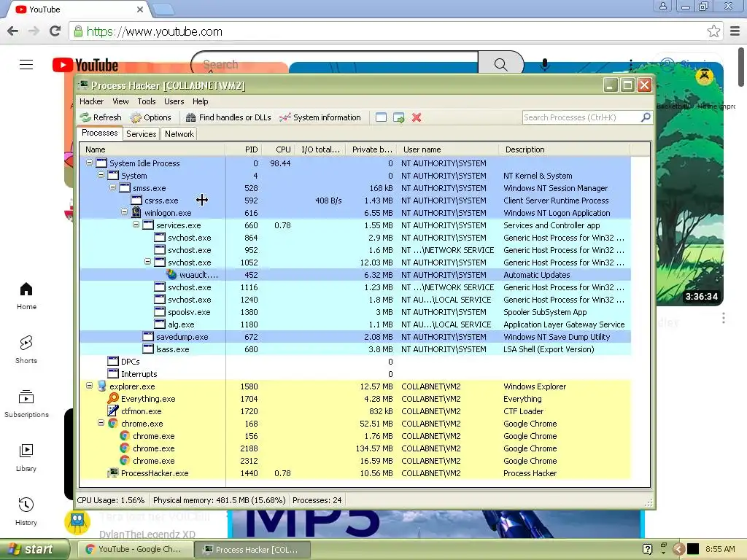747x560 pixels.
Task: Open Shorts in YouTube sidebar
Action: [x=26, y=350]
